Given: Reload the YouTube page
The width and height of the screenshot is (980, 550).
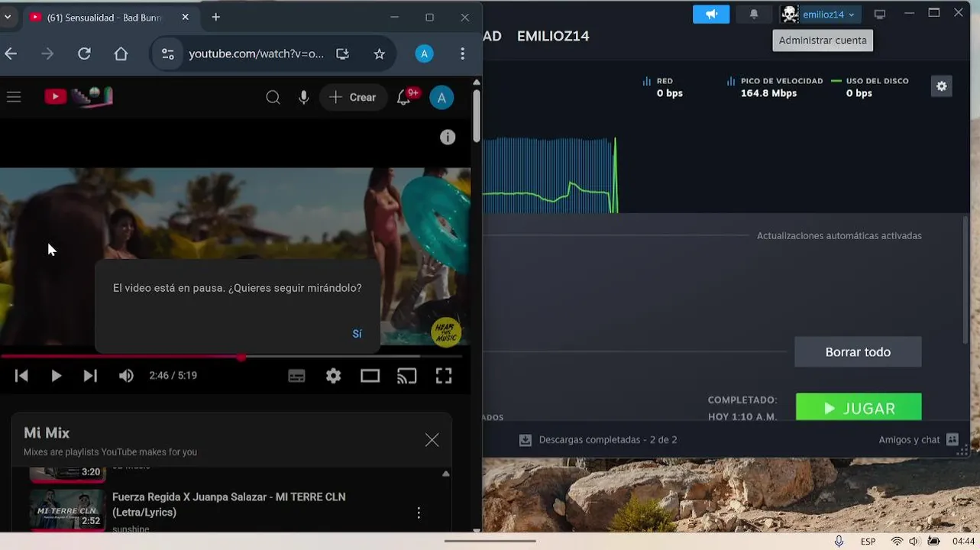Looking at the screenshot, I should click(x=84, y=53).
